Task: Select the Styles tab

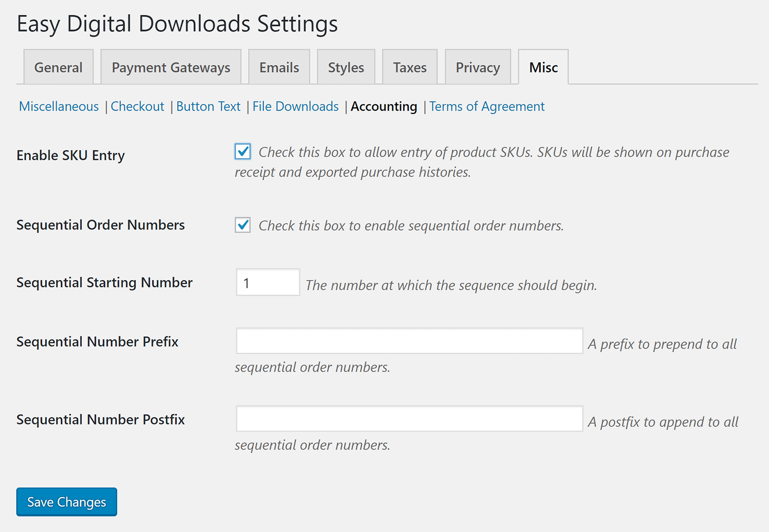Action: pos(346,67)
